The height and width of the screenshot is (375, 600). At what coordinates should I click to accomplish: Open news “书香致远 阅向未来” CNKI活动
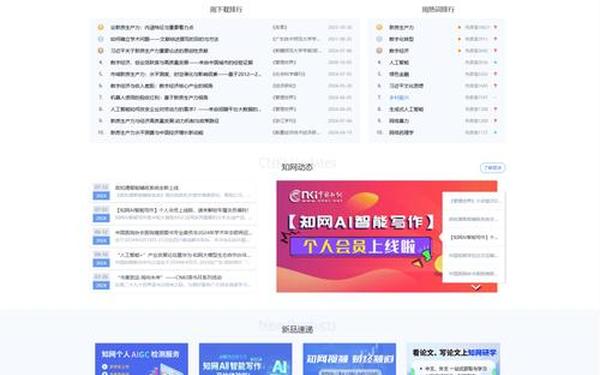[169, 277]
